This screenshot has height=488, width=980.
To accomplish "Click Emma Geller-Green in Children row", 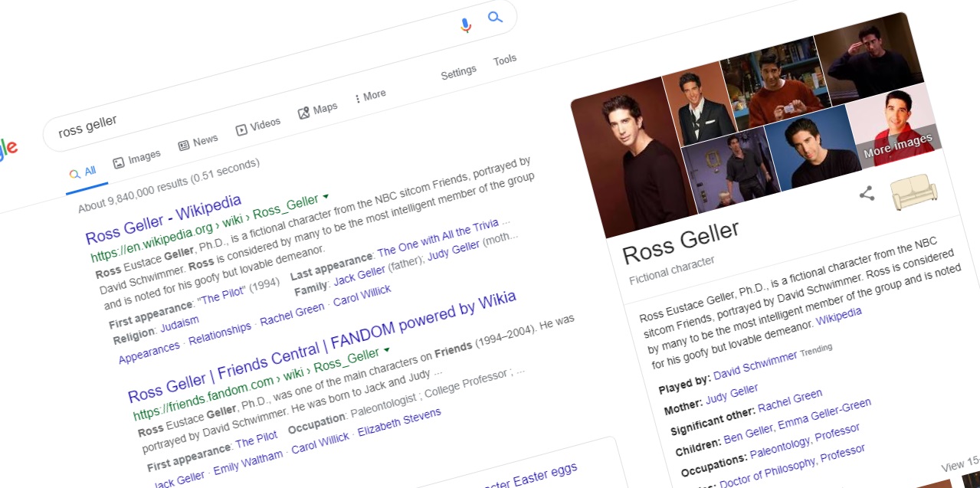I will point(824,412).
